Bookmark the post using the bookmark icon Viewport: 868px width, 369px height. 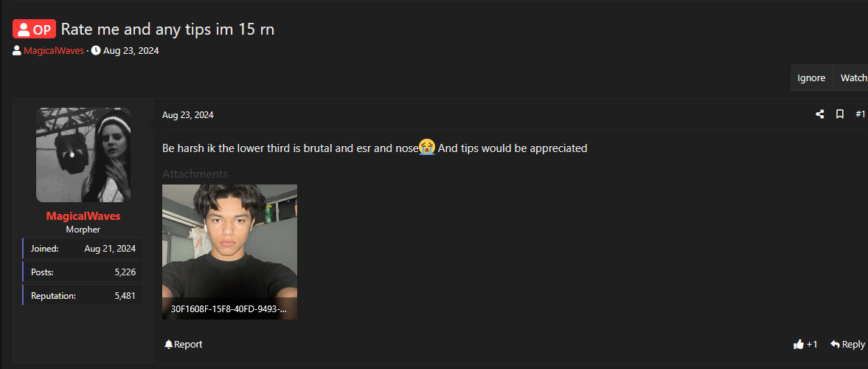click(840, 114)
